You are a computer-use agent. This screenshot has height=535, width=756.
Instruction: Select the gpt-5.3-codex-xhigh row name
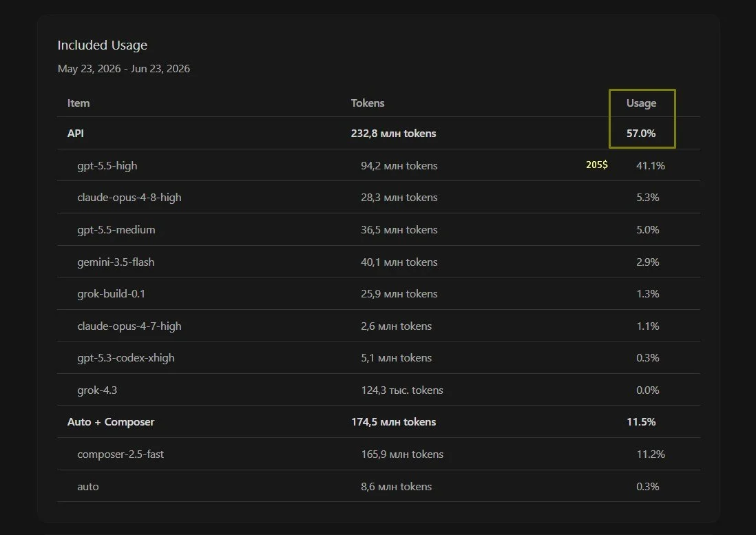126,358
